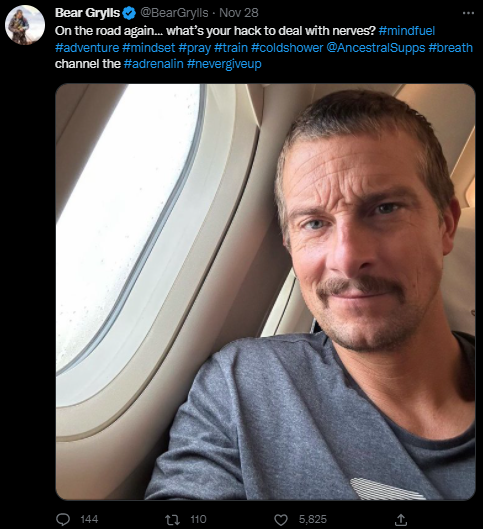Open the three-dot more options menu
Viewport: 483px width, 529px height.
point(468,13)
